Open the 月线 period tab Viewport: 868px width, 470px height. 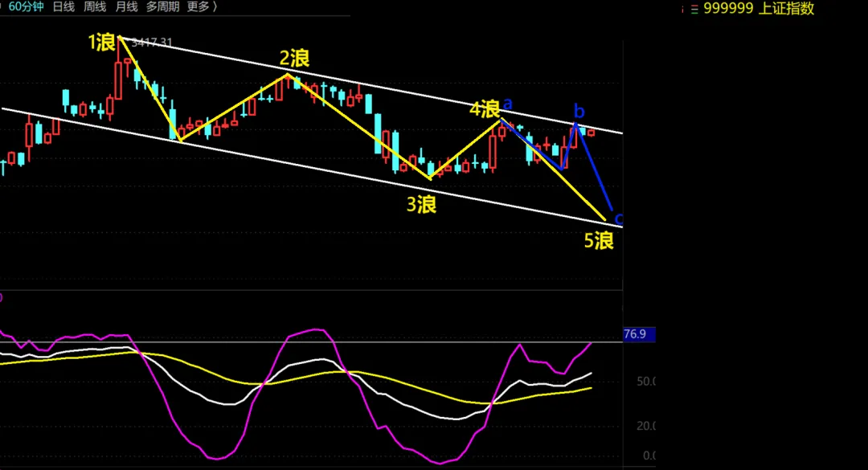coord(126,6)
